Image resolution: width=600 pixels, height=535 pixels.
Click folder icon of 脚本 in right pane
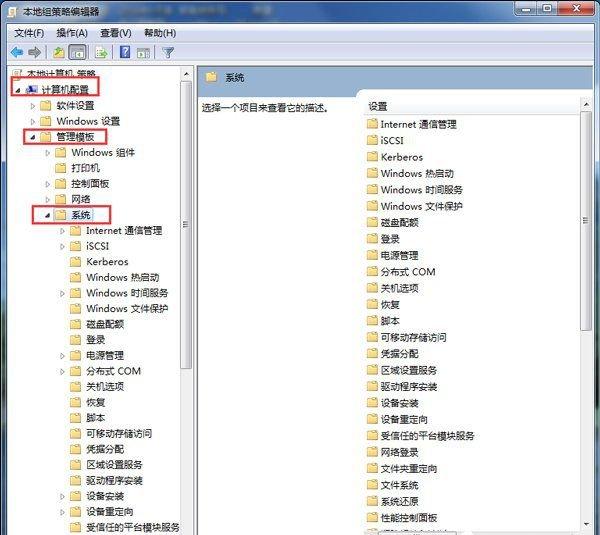372,320
